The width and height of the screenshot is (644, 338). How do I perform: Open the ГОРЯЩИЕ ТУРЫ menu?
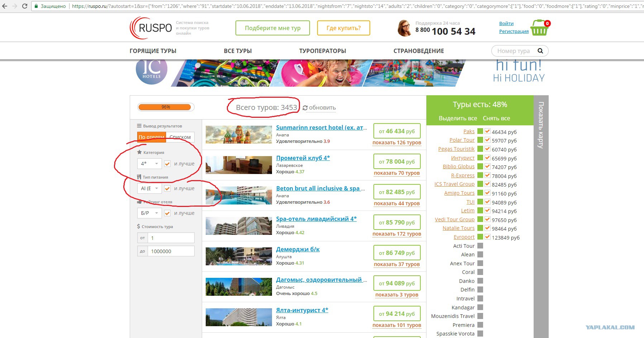(x=153, y=51)
